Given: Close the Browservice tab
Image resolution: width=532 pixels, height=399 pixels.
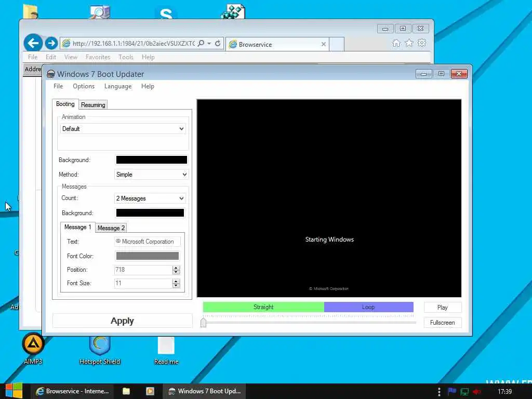Looking at the screenshot, I should (x=323, y=44).
